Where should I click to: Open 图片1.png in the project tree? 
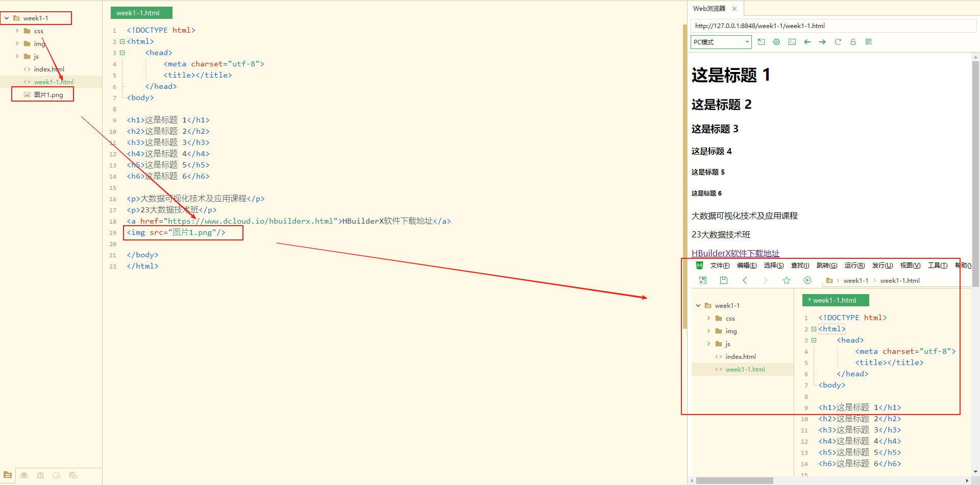tap(48, 95)
